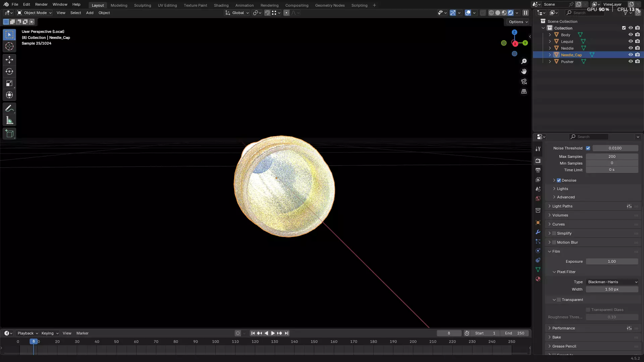Select the Measure tool
The image size is (644, 362).
coord(9,121)
